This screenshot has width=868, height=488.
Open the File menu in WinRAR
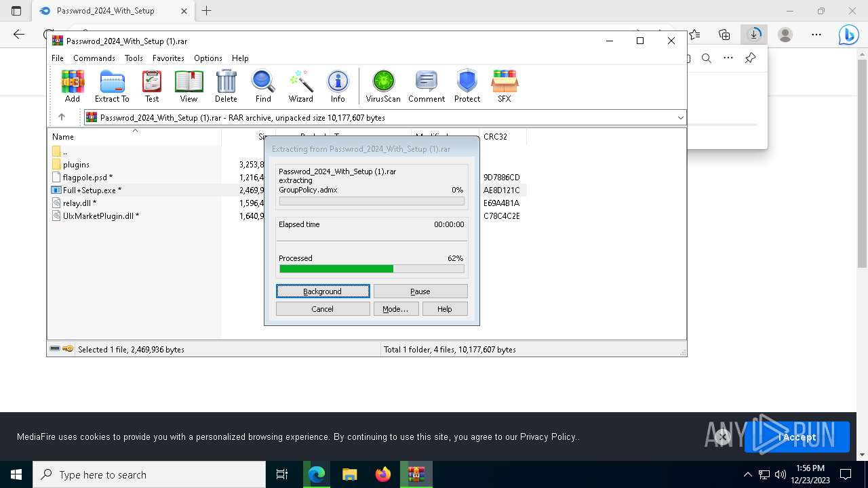(x=58, y=58)
